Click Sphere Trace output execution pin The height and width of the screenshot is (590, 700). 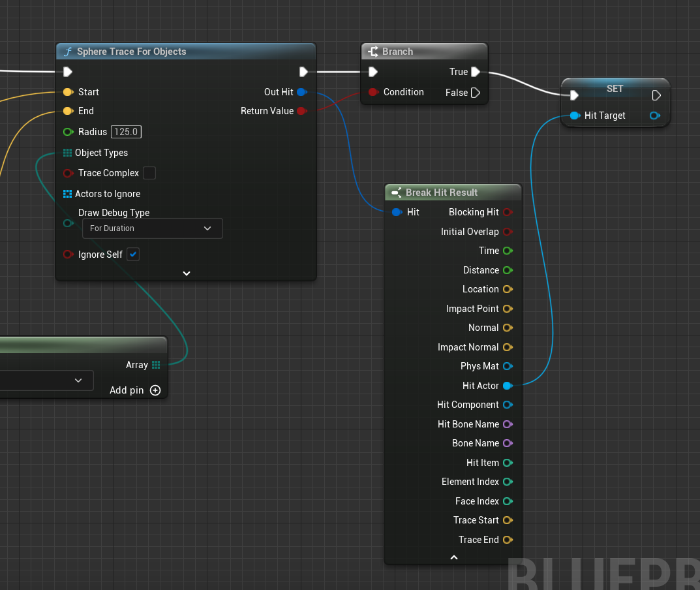303,72
